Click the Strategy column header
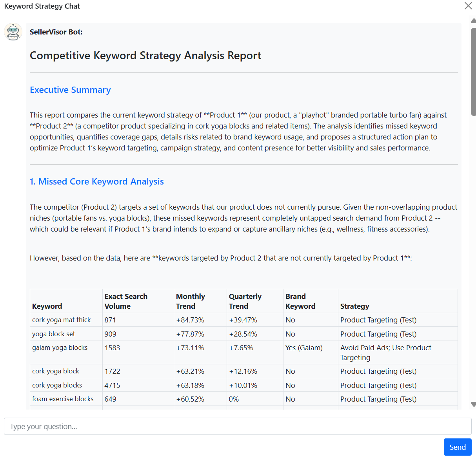This screenshot has width=476, height=458. [x=398, y=301]
